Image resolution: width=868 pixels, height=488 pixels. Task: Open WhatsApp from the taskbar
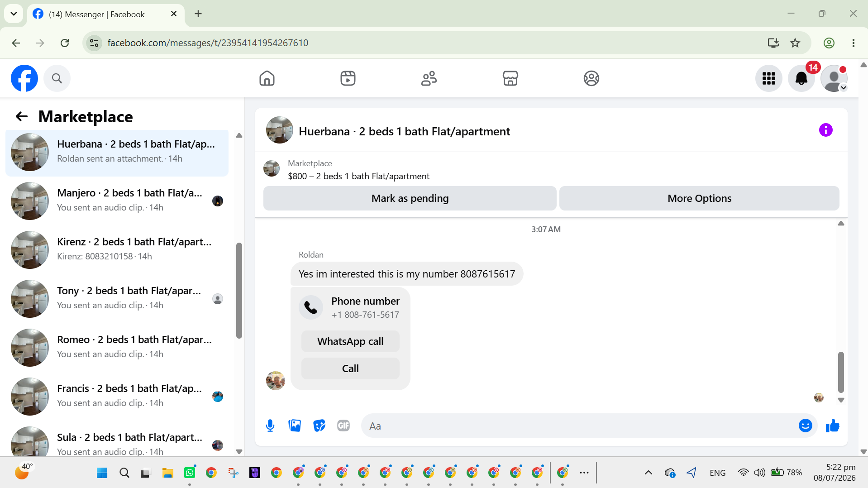190,473
